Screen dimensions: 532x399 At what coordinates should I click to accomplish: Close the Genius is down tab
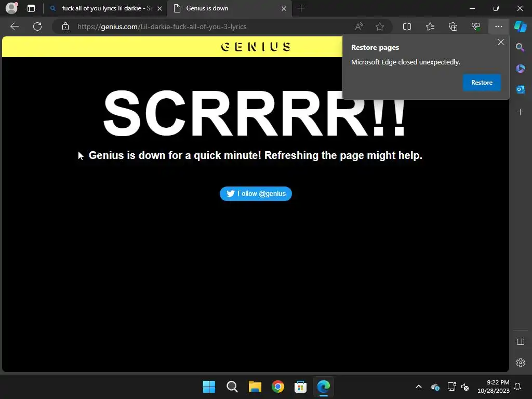(x=284, y=8)
